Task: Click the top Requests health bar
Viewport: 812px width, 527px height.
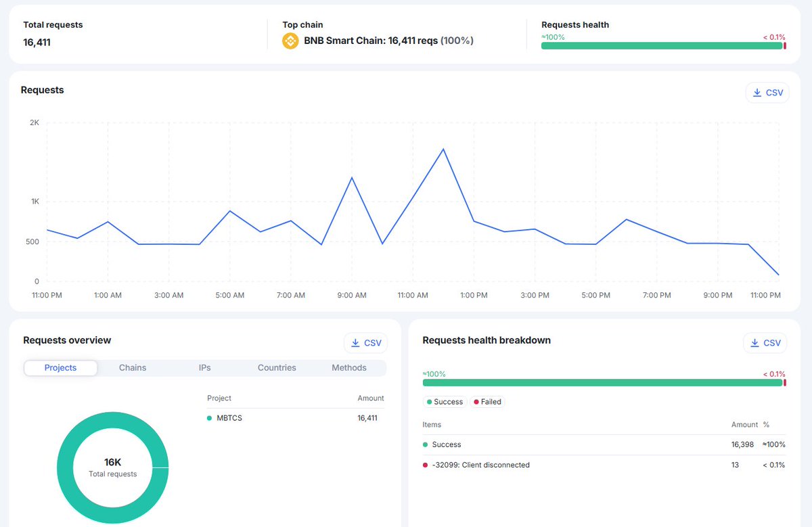Action: click(x=664, y=46)
